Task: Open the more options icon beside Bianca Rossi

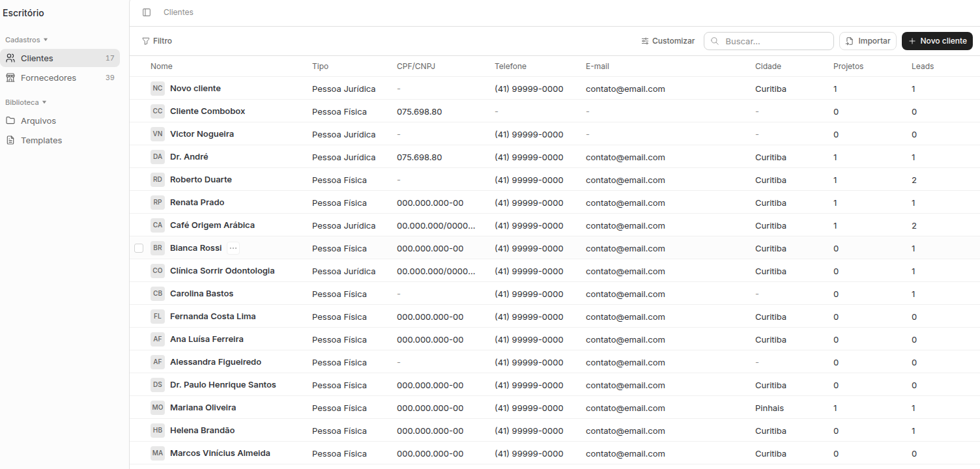Action: point(233,248)
